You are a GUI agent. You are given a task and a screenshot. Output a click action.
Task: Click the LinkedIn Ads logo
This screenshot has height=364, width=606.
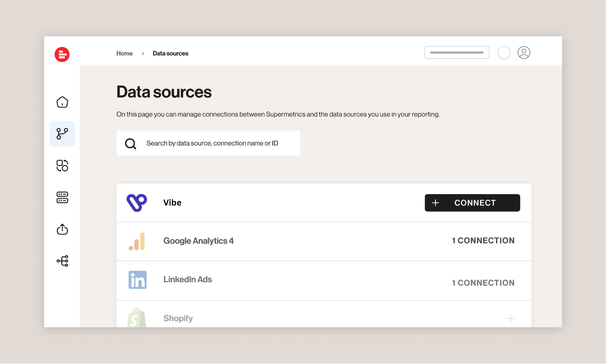138,280
